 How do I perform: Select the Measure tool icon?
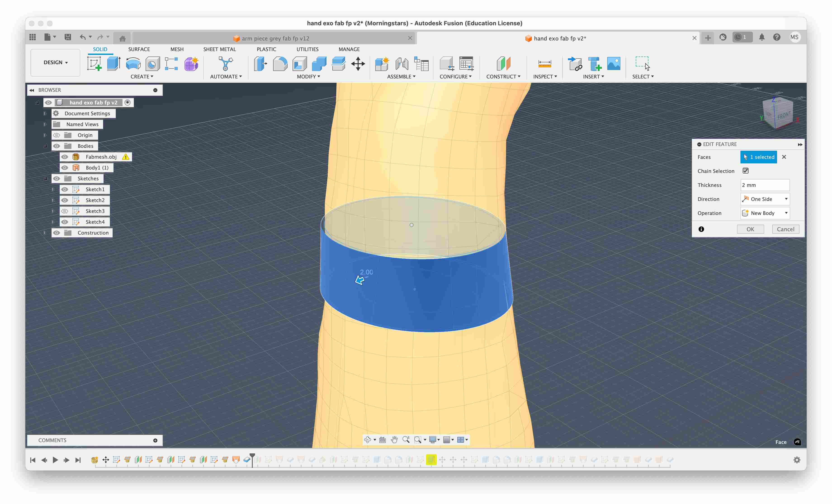(x=545, y=64)
